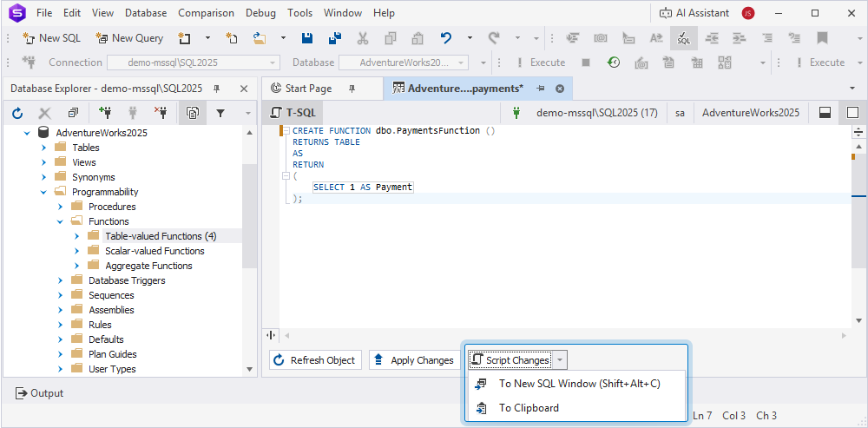Open the Comparison menu

click(x=206, y=13)
